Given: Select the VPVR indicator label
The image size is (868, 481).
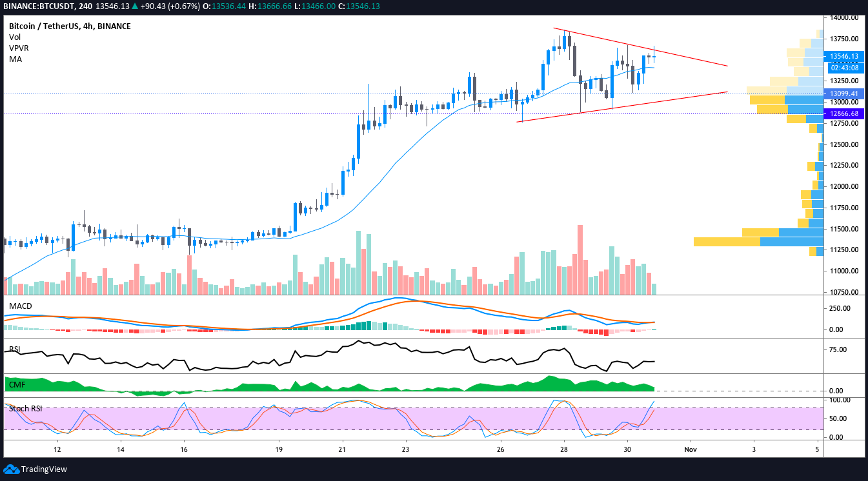Looking at the screenshot, I should 19,48.
